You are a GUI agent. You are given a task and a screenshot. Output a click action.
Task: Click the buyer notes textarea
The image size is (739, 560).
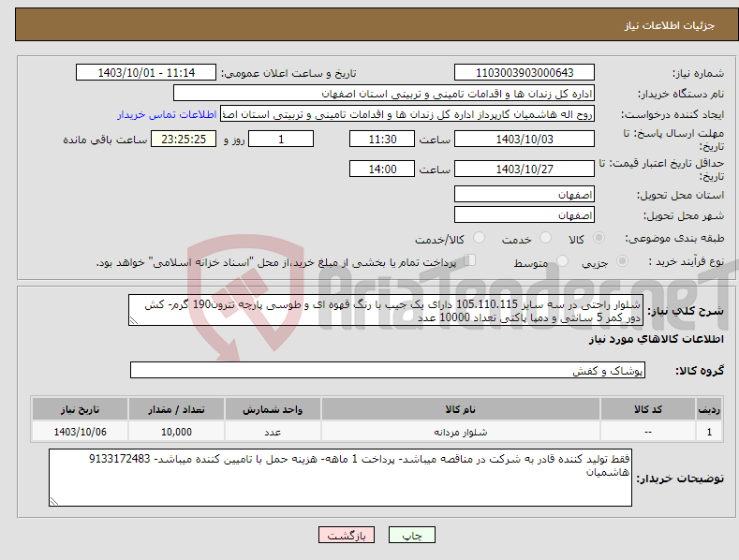340,478
